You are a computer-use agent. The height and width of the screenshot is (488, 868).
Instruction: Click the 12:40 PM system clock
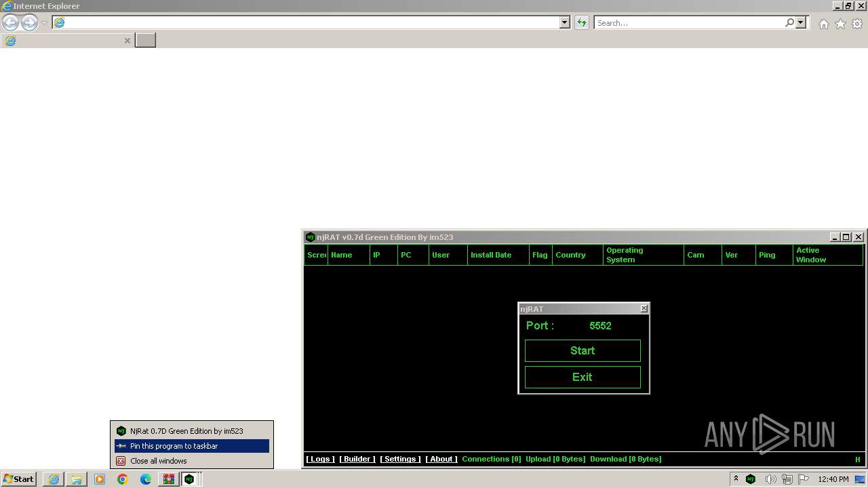[833, 479]
